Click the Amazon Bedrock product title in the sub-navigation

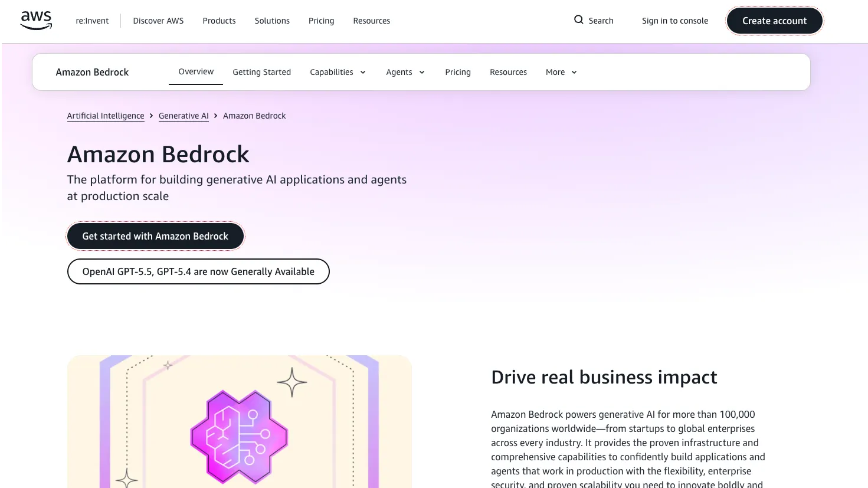[x=92, y=72]
